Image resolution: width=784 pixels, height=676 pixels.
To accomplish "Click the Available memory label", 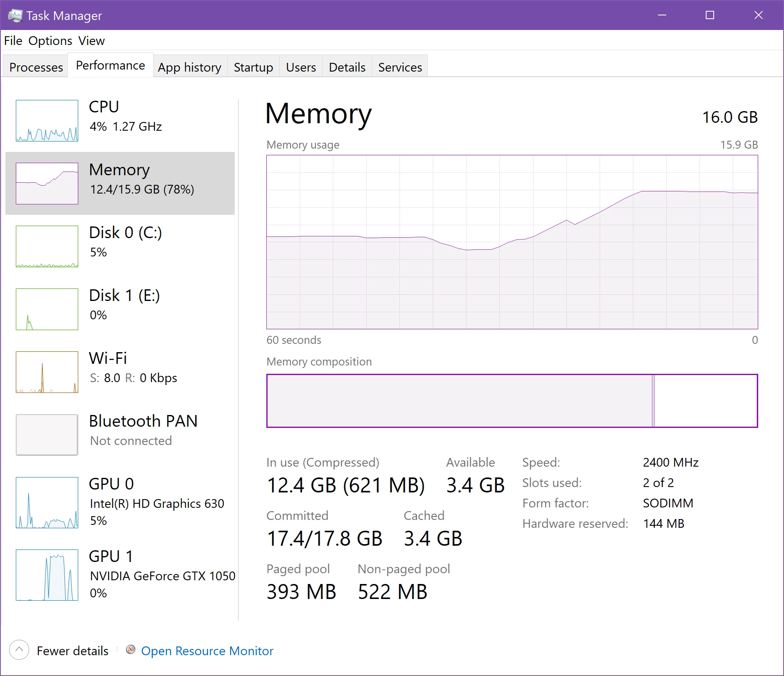I will click(471, 462).
